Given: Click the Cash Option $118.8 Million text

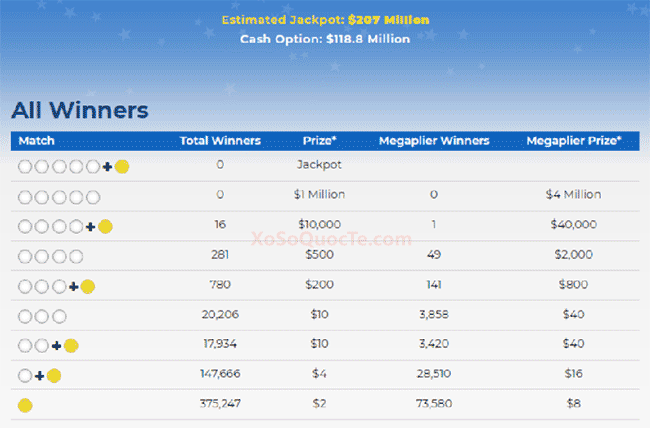Looking at the screenshot, I should tap(325, 38).
